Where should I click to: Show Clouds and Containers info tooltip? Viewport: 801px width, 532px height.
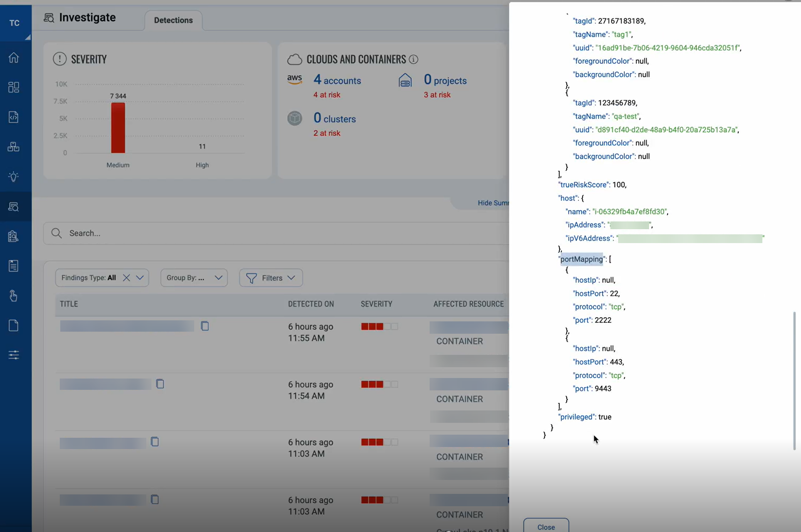[414, 59]
